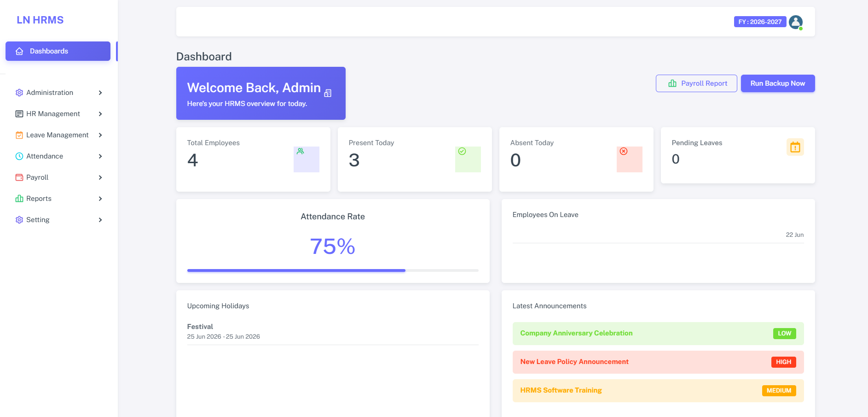
Task: Click the Attendance Rate progress bar
Action: (333, 270)
